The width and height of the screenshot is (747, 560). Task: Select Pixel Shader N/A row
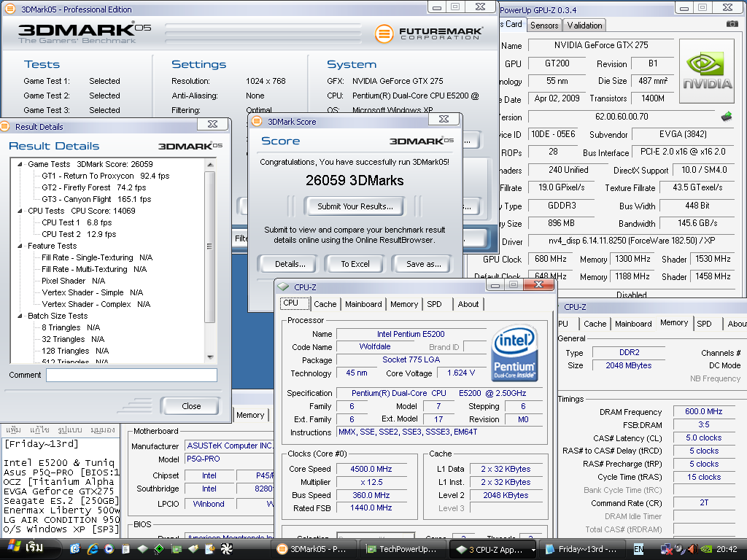[74, 281]
